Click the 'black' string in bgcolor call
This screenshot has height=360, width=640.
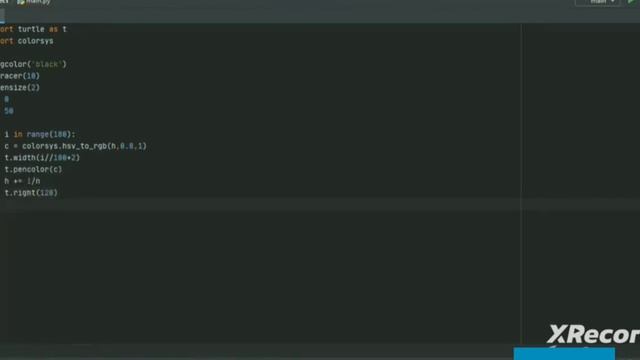47,64
